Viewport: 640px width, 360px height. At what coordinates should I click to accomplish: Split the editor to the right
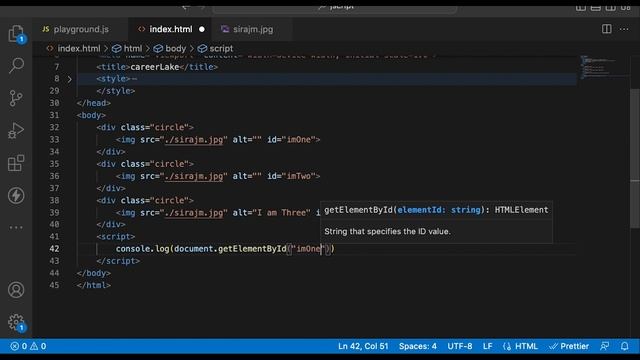pos(607,29)
